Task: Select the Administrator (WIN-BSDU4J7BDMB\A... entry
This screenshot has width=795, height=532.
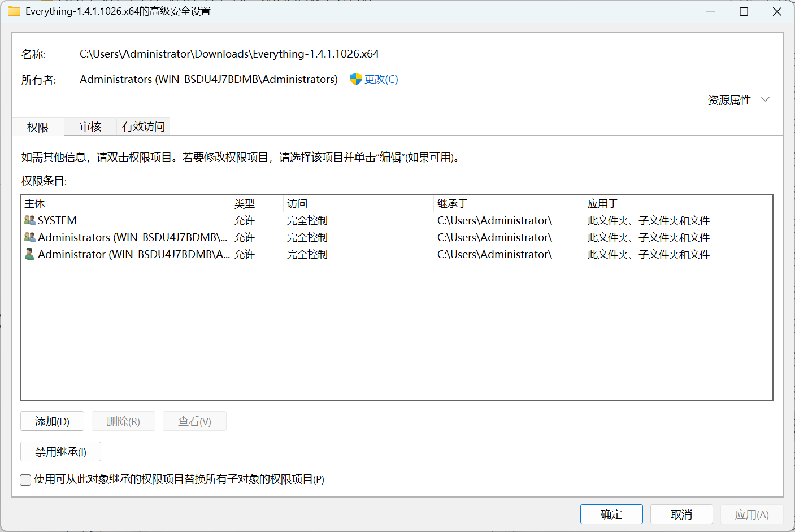Action: pyautogui.click(x=396, y=254)
